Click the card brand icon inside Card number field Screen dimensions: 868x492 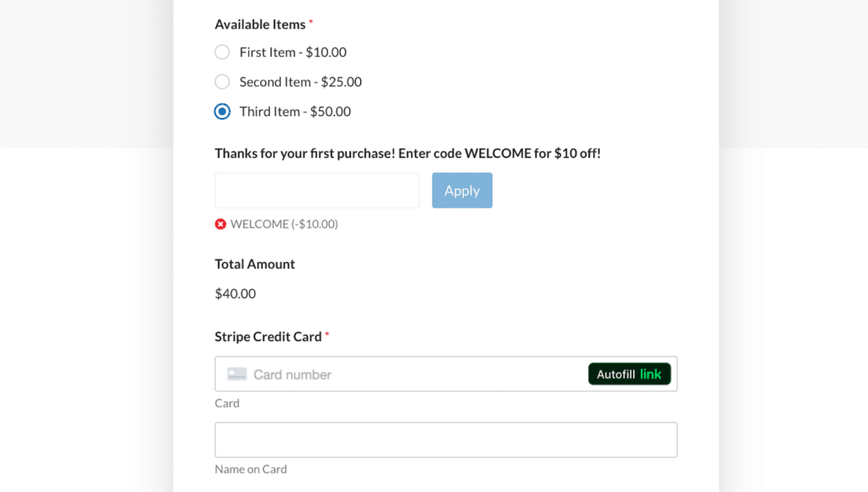[235, 373]
